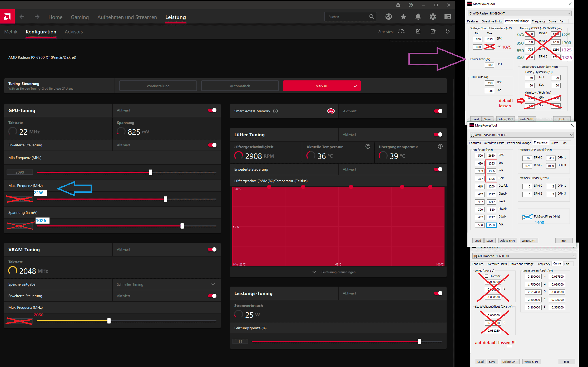Viewport: 588px width, 367px height.
Task: Toggle GPU-Tuning switch
Action: coord(212,110)
